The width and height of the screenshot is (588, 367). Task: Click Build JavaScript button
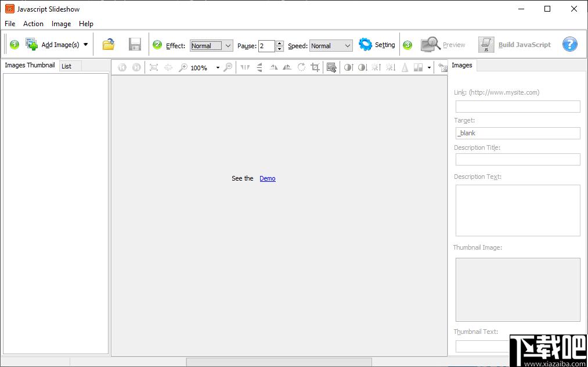514,45
